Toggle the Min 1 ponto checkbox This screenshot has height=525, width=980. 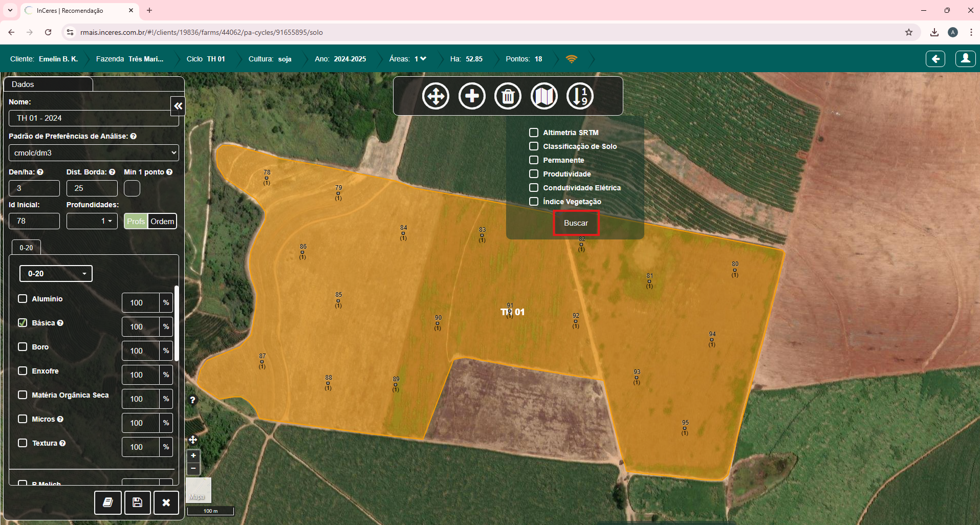point(132,188)
